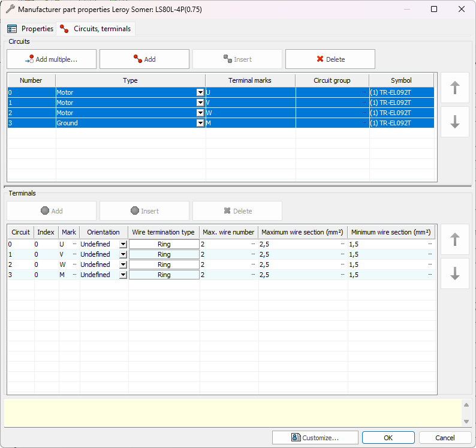Screen dimensions: 476x448
Task: Move circuit down with arrow button
Action: point(455,122)
